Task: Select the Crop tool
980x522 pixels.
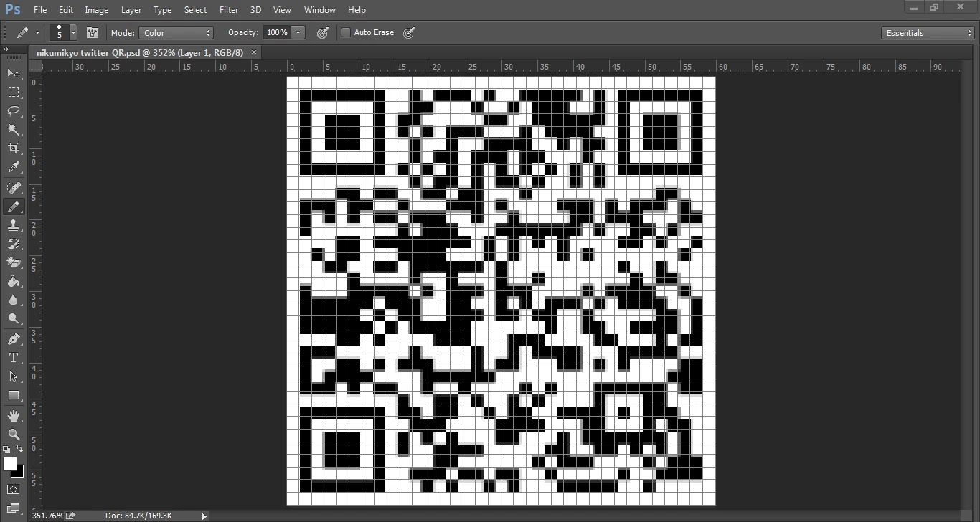Action: (x=14, y=148)
